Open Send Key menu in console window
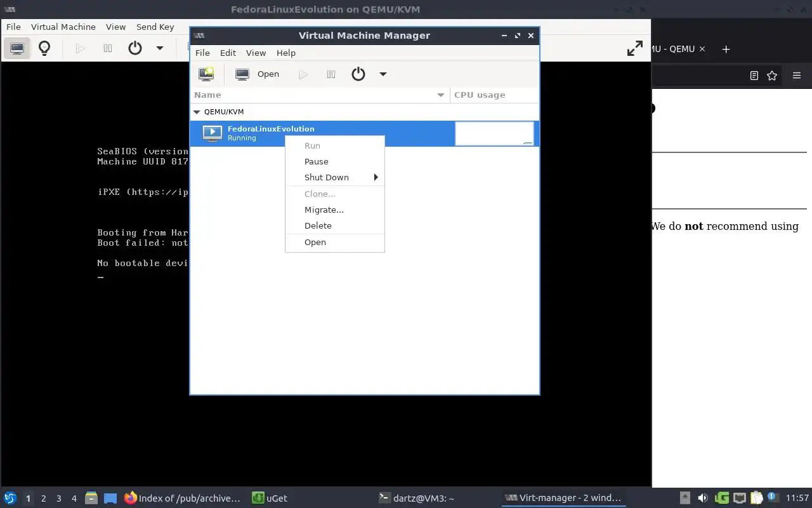Screen dimensions: 812x508 (155, 27)
